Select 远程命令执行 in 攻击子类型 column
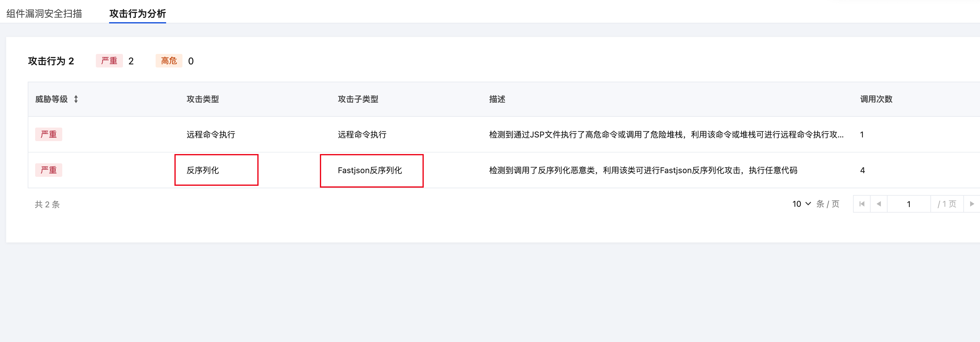Viewport: 980px width, 342px height. tap(362, 134)
